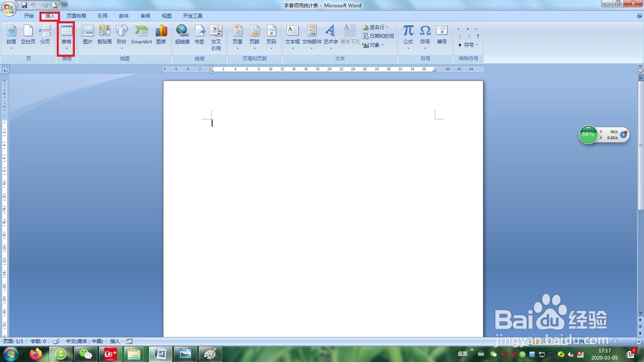
Task: Expand the signature line (签名行) dropdown
Action: point(387,27)
